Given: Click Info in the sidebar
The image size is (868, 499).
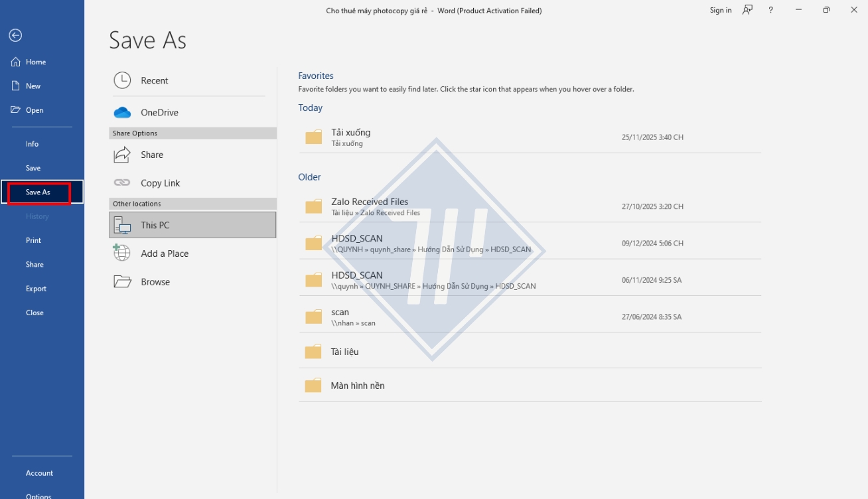Looking at the screenshot, I should point(32,144).
